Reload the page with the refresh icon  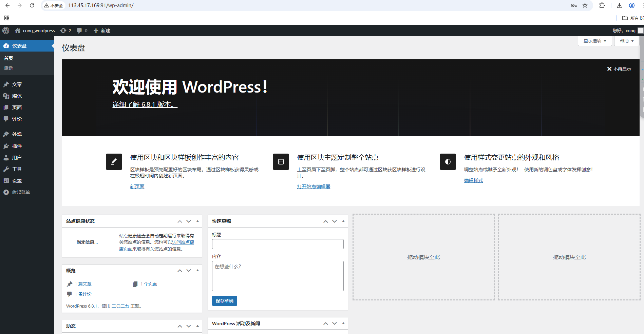point(32,5)
